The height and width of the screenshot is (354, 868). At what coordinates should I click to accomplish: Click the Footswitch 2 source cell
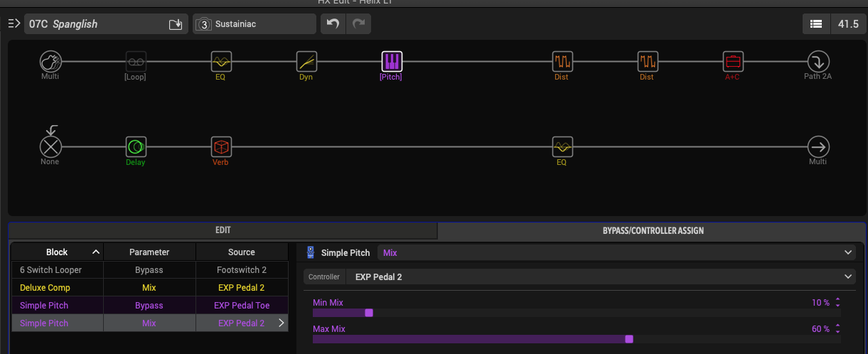tap(242, 270)
